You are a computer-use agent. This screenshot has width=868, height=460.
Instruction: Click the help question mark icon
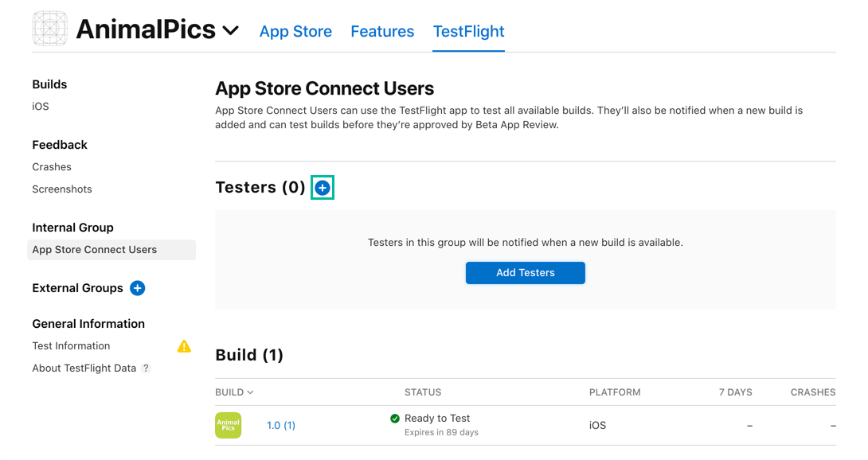click(146, 368)
